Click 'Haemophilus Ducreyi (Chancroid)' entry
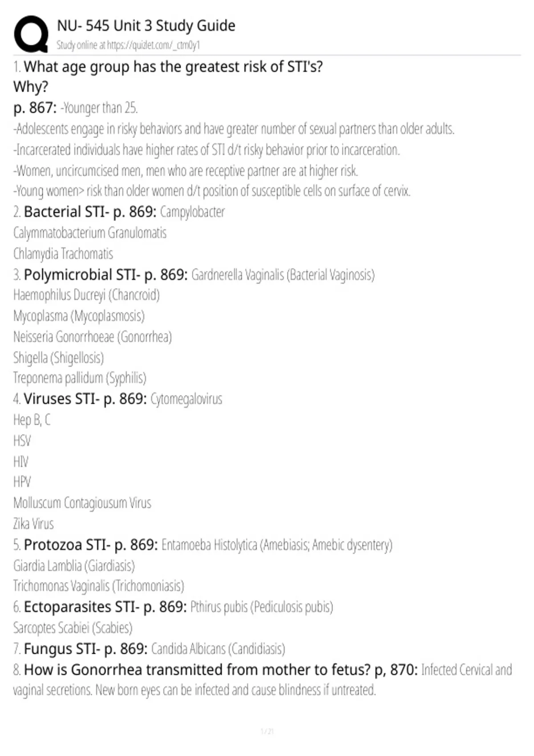Viewport: 534px width, 756px height. 86,295
